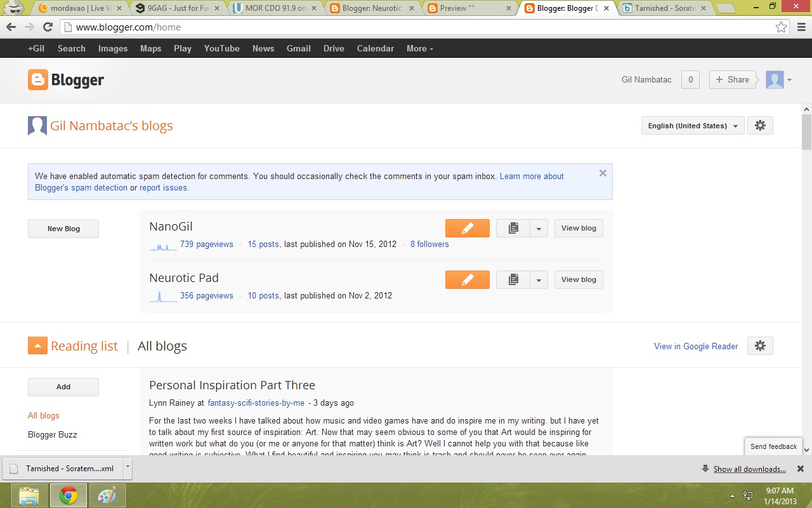The height and width of the screenshot is (508, 812).
Task: Click the Neurotic Pad blog title
Action: (x=184, y=278)
